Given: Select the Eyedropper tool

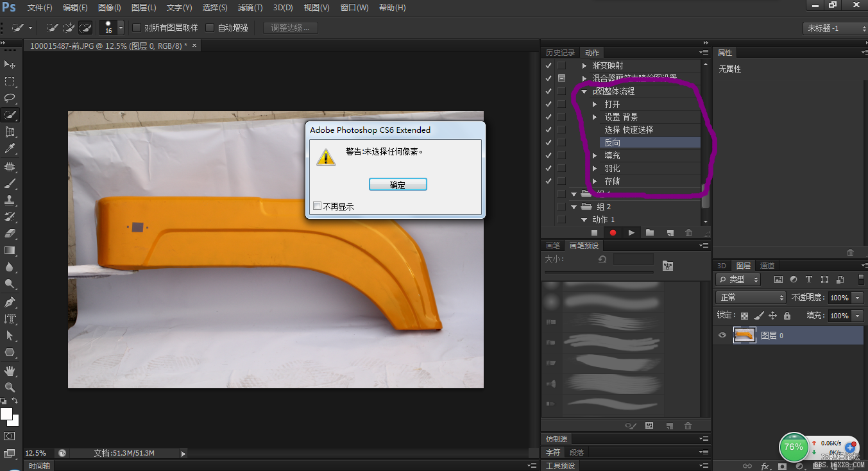Looking at the screenshot, I should (x=10, y=148).
